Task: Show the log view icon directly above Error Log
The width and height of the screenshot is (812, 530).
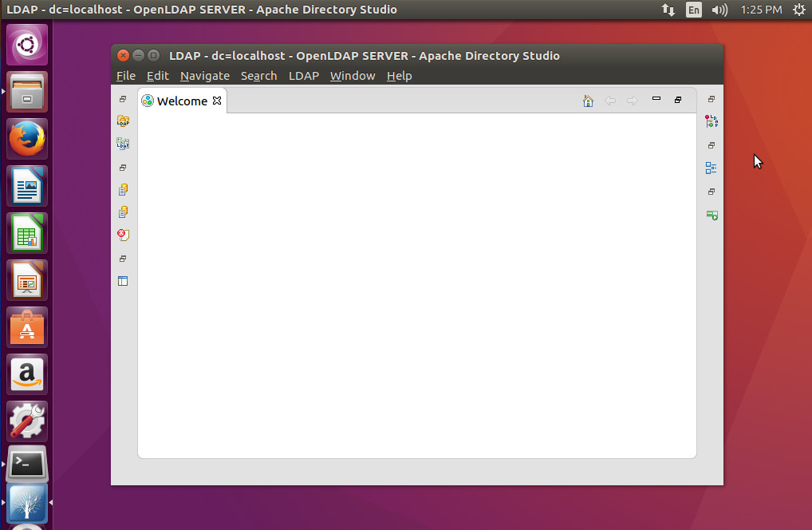Action: pyautogui.click(x=123, y=212)
